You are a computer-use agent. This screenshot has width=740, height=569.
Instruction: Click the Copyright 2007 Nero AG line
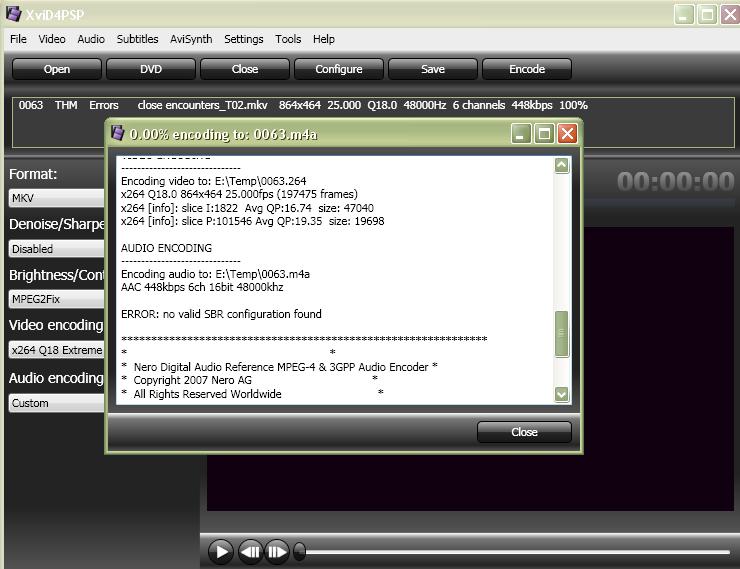[x=192, y=380]
